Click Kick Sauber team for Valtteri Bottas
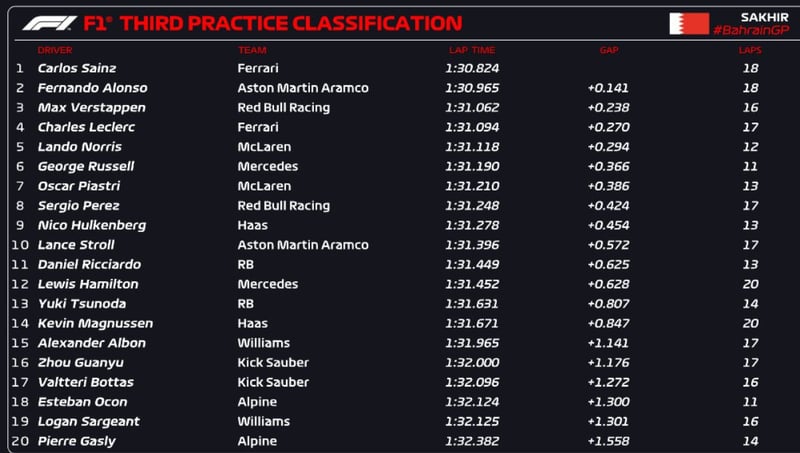The image size is (800, 453). 273,382
